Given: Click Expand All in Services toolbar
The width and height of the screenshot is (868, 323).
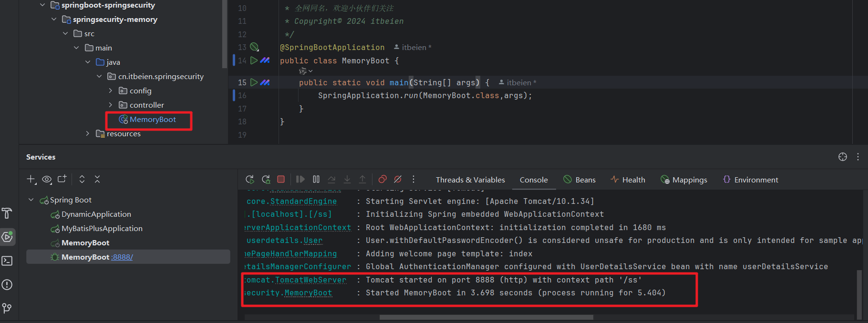Looking at the screenshot, I should coord(82,179).
